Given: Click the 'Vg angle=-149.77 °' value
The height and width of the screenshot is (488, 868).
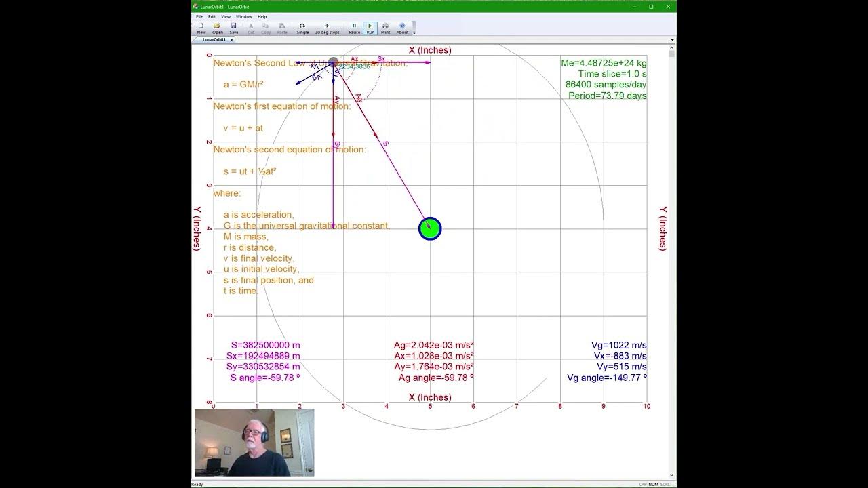Looking at the screenshot, I should pyautogui.click(x=607, y=378).
